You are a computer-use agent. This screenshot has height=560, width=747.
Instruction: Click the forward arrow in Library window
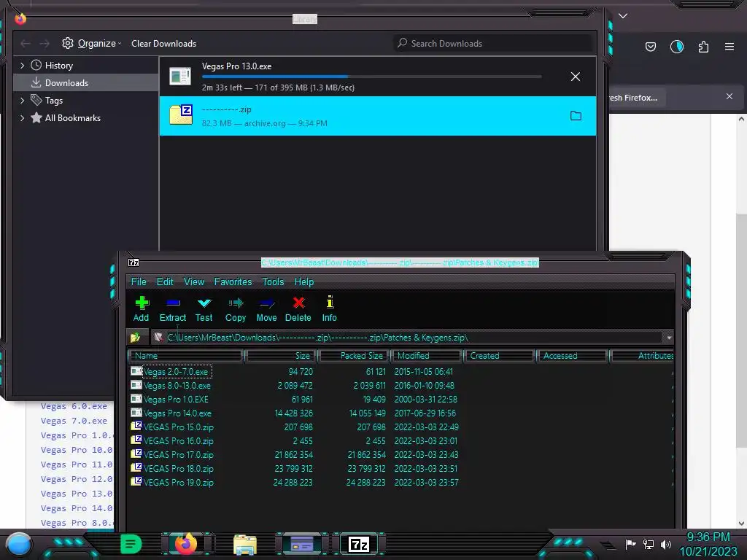click(x=44, y=43)
